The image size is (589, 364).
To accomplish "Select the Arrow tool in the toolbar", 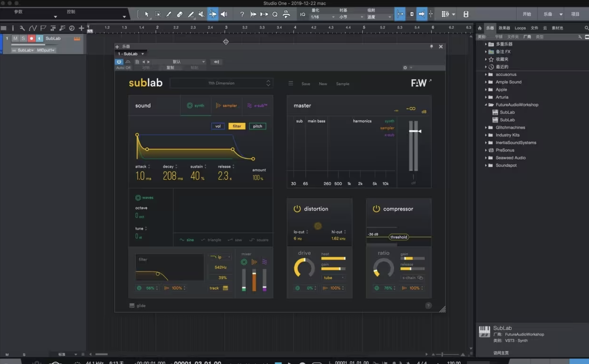I will point(147,14).
